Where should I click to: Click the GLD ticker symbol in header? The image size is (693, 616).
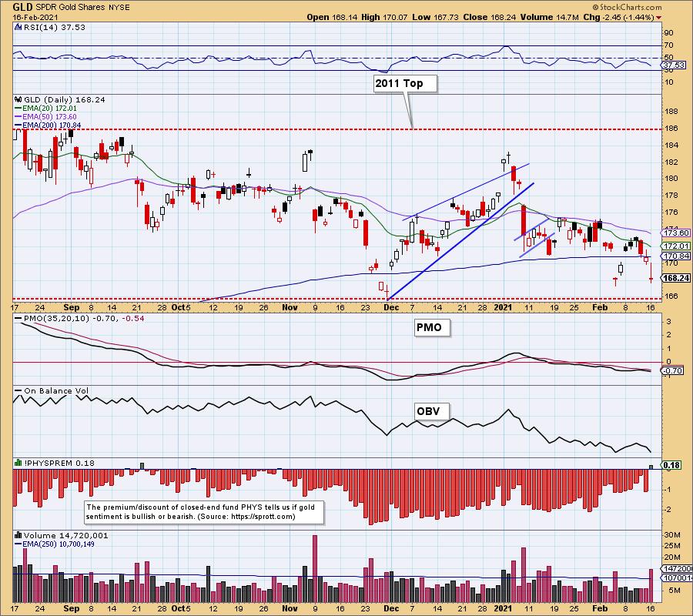click(22, 8)
